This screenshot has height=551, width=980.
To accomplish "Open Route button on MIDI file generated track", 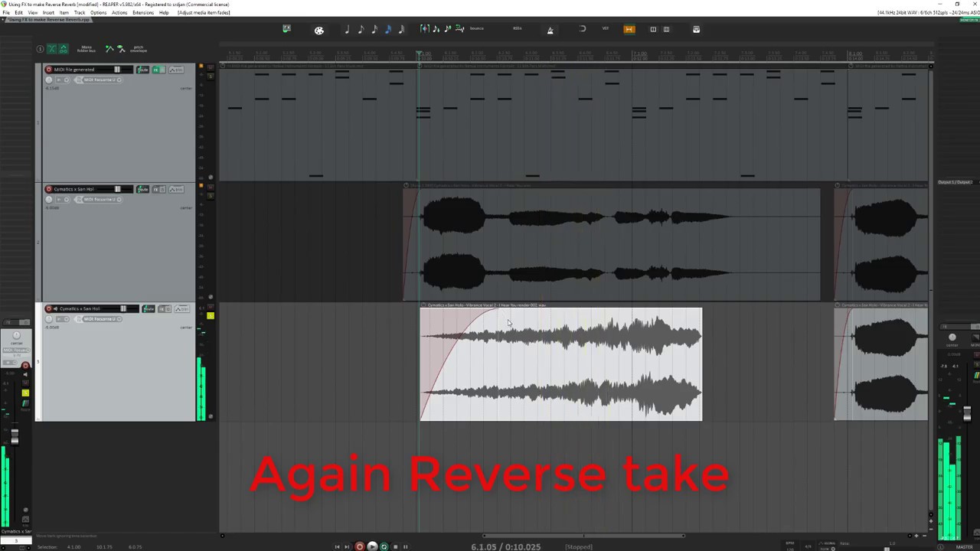I will 143,70.
